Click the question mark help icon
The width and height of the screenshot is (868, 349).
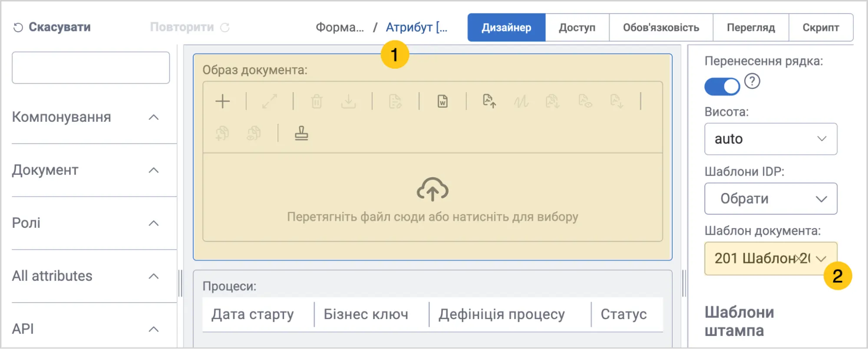tap(752, 81)
